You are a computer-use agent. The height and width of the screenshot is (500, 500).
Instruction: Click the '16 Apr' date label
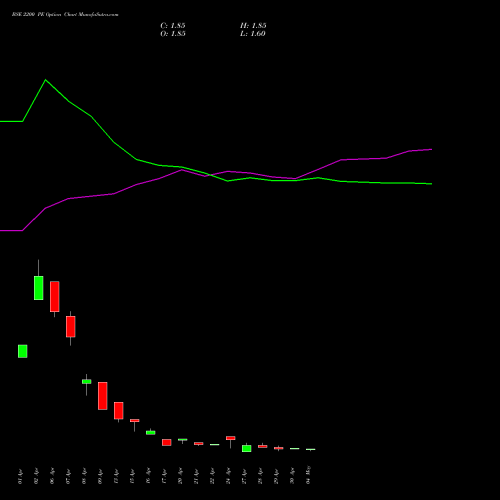click(x=148, y=476)
